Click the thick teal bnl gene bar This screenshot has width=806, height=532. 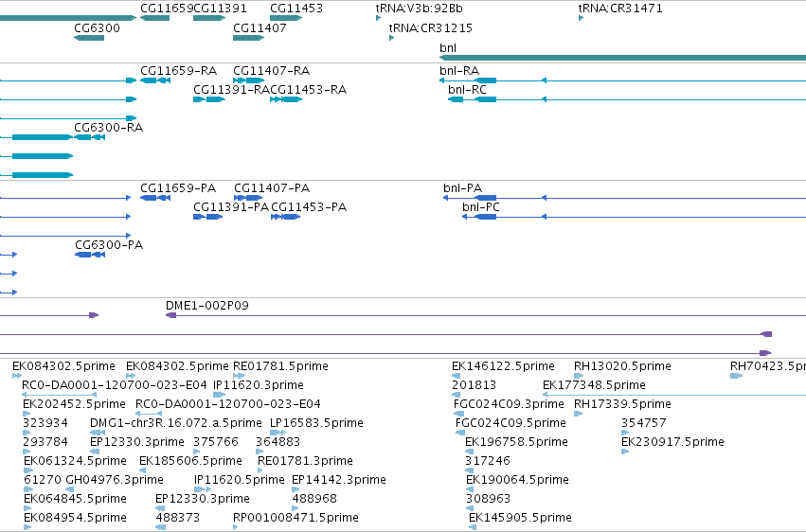tap(622, 58)
